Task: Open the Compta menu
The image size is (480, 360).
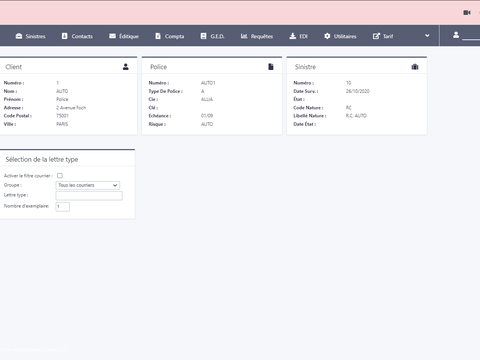Action: (x=170, y=36)
